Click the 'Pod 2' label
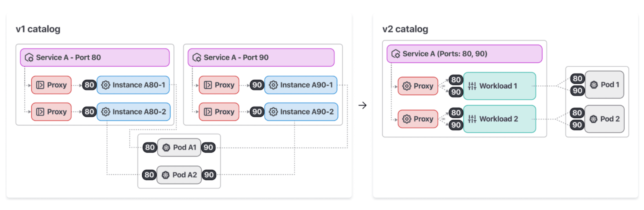 click(610, 119)
